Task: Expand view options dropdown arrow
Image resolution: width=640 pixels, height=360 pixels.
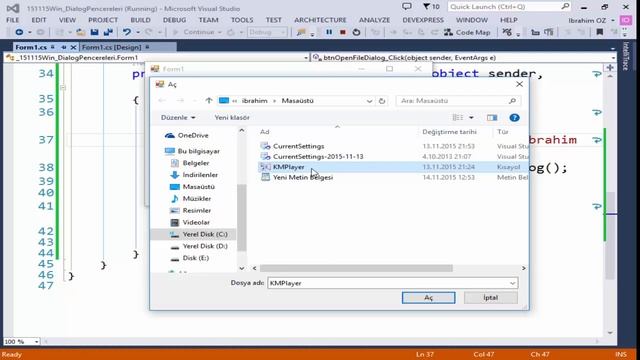Action: point(471,118)
